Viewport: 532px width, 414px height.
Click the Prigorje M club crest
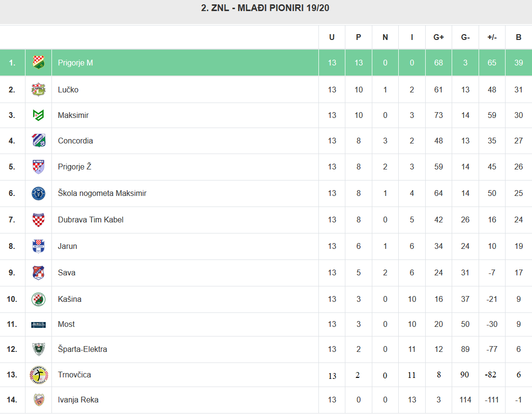(x=38, y=63)
